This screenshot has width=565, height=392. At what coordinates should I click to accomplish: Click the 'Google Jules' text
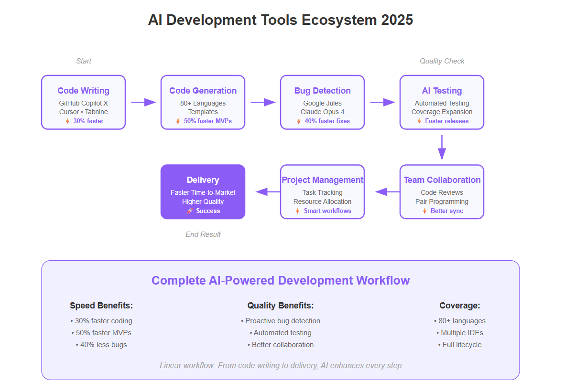(323, 103)
